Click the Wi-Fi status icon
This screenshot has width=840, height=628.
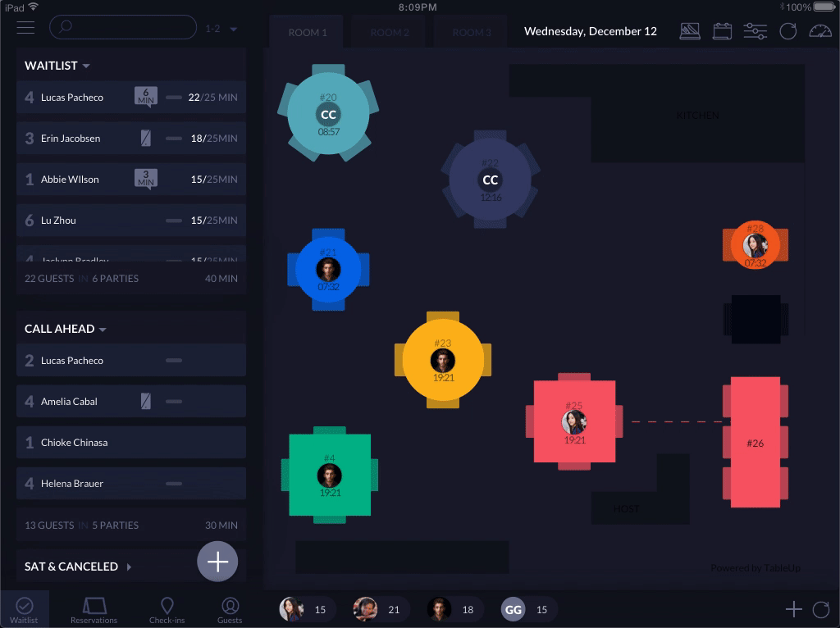click(x=33, y=7)
